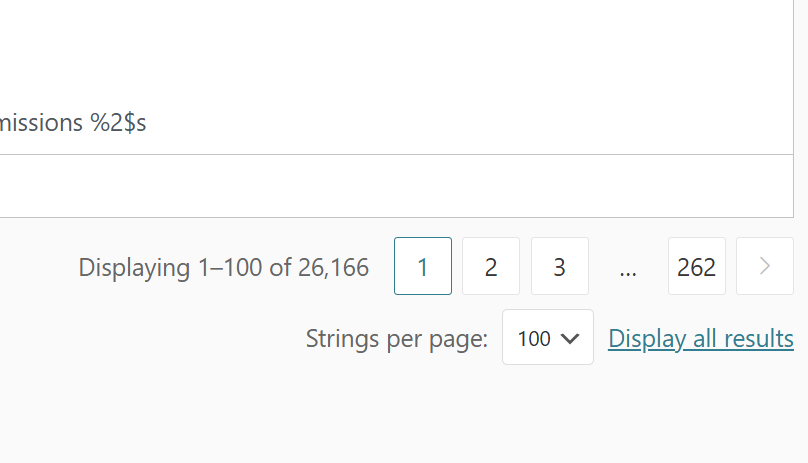Click the word 'results' in the link
The image size is (808, 463).
tap(759, 339)
